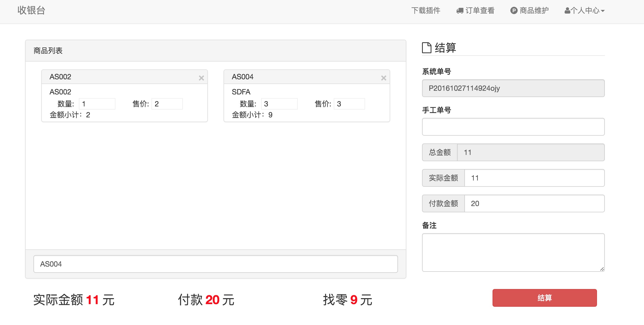Click the 手工单号 label
This screenshot has width=644, height=325.
[x=437, y=110]
